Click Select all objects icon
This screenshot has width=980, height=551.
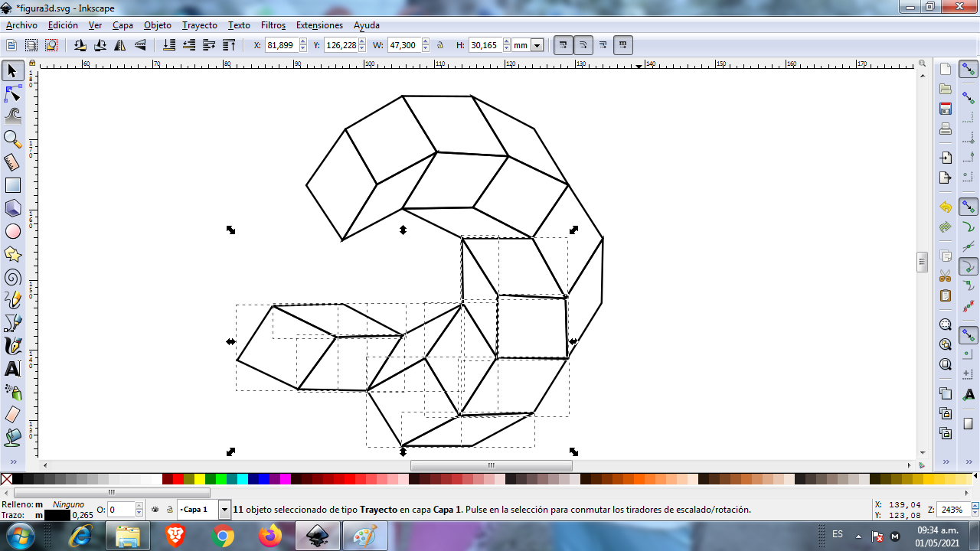[x=11, y=45]
